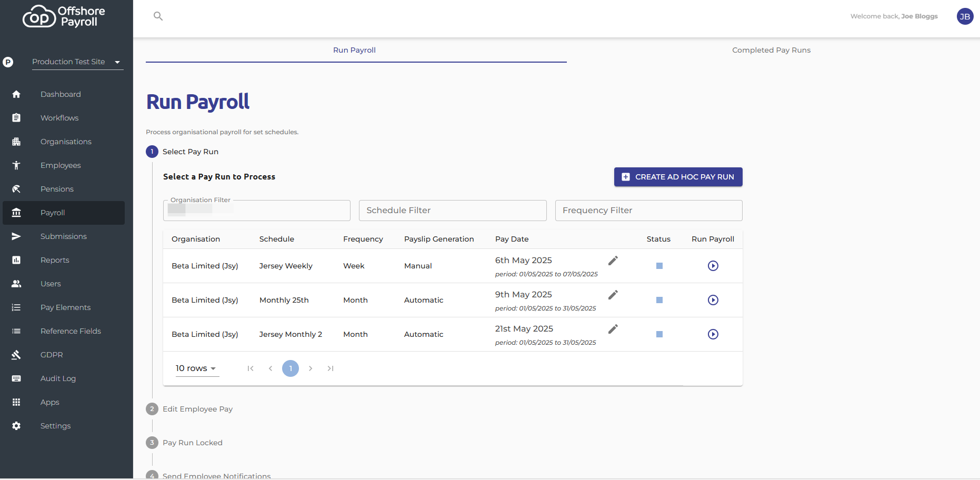Go to Workflows in the sidebar
Viewport: 980px width, 480px height.
[64, 118]
